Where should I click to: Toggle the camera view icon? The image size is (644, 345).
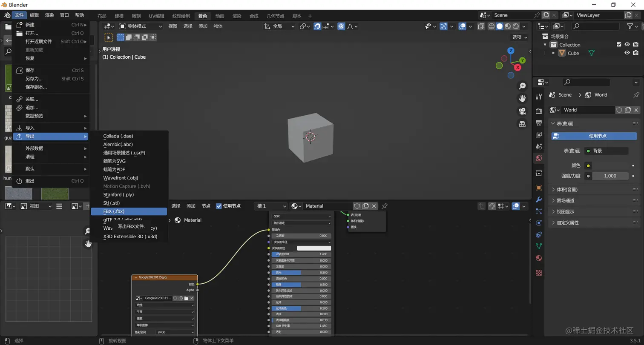(522, 111)
